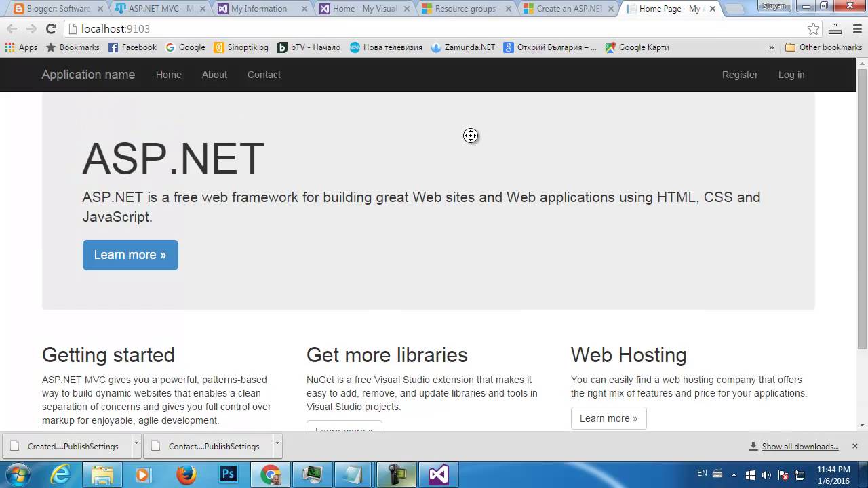This screenshot has width=868, height=488.
Task: Open the Открий България bookmark
Action: pos(550,47)
